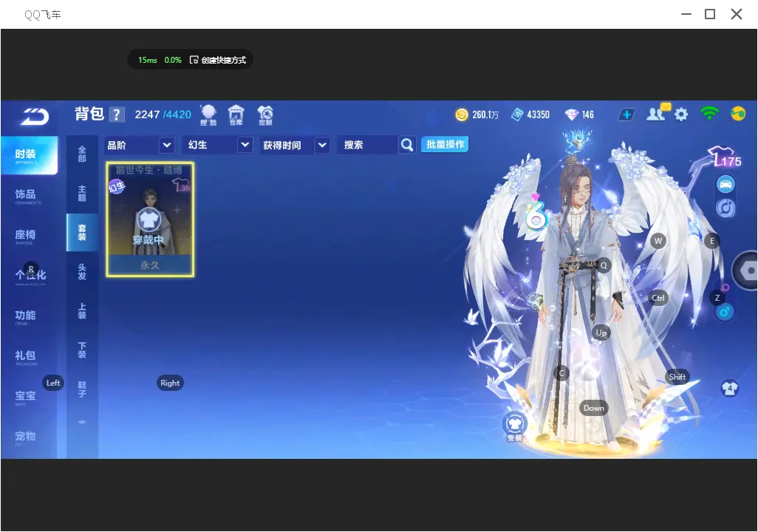Click the green Wi-Fi signal icon

point(709,113)
